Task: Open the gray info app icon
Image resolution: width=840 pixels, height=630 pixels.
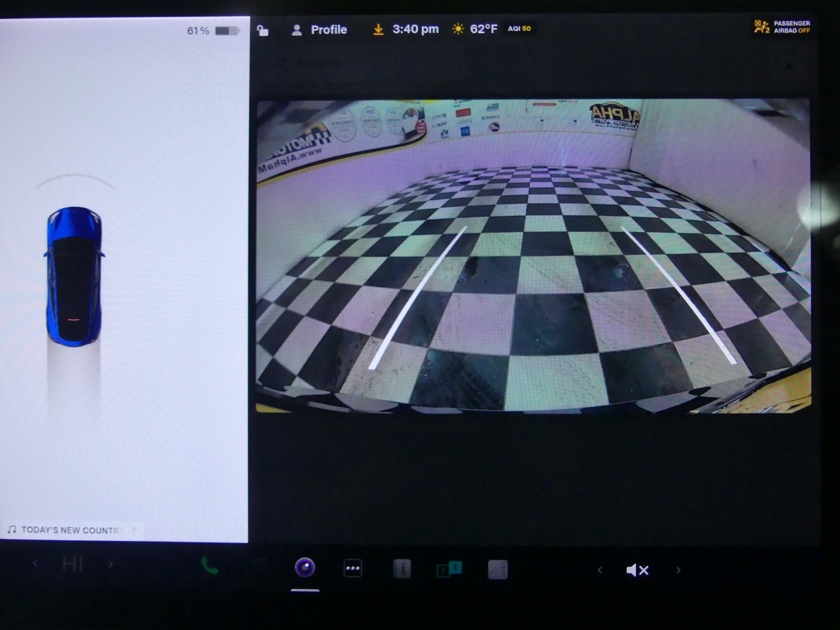Action: pos(401,569)
